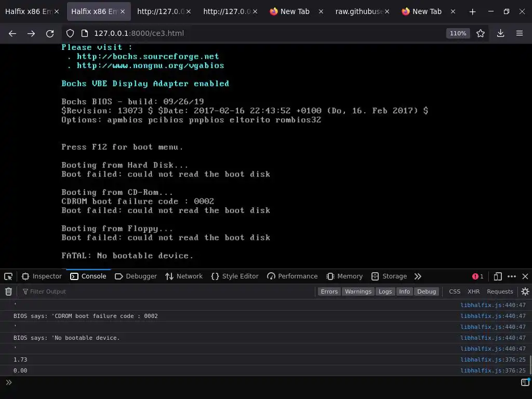This screenshot has height=399, width=532.
Task: Open libhalfix.js:376:25 link for 1.73 row
Action: pos(493,360)
